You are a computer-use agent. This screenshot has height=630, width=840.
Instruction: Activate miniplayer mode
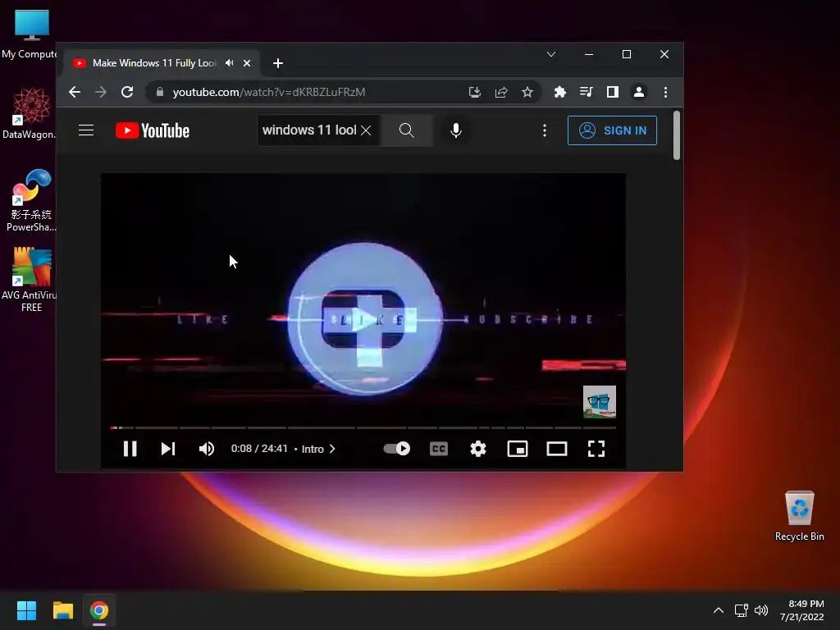[518, 449]
